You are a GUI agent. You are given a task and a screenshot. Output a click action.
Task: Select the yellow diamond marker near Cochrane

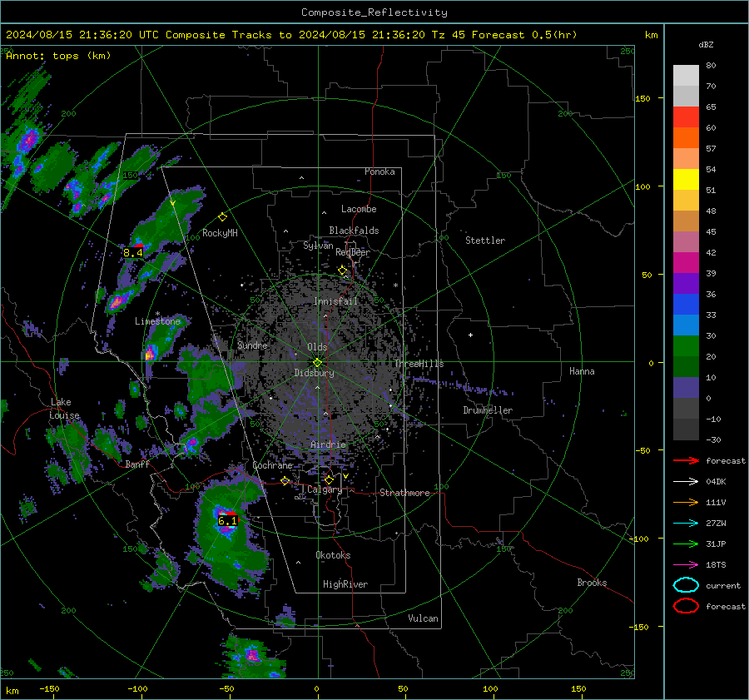pyautogui.click(x=285, y=481)
